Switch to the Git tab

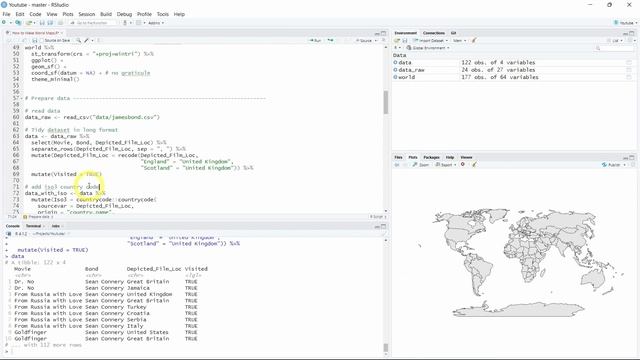[453, 33]
